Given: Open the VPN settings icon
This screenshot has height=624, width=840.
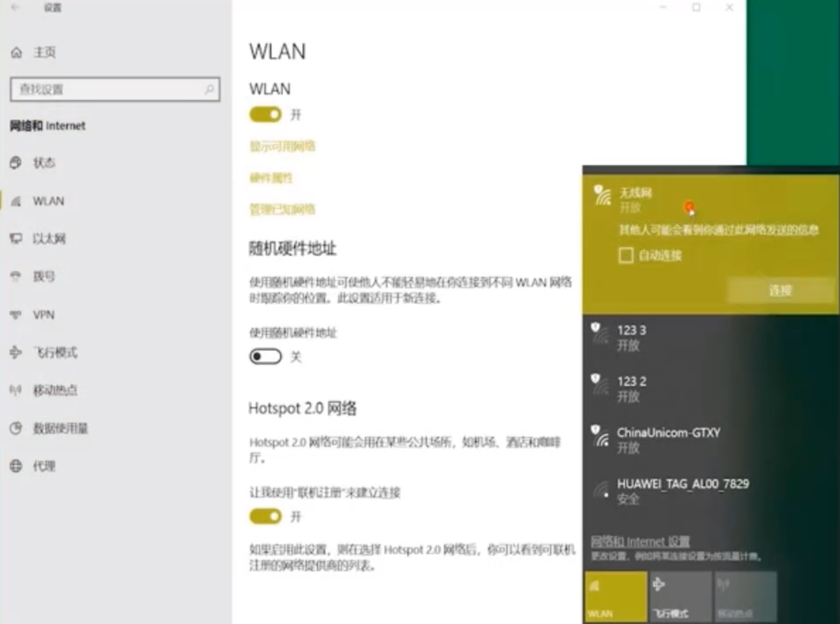Looking at the screenshot, I should pyautogui.click(x=16, y=315).
